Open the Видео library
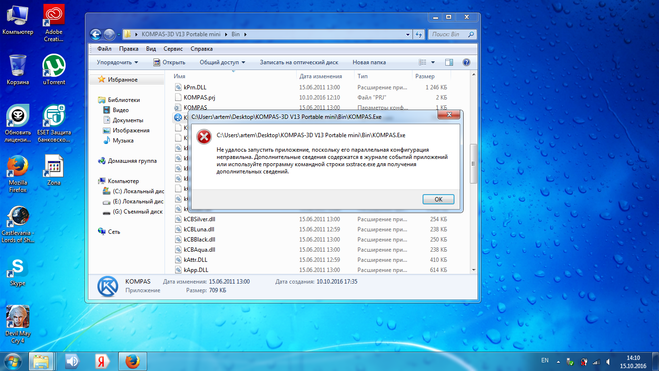Viewport: 659px width, 371px height. [x=116, y=110]
